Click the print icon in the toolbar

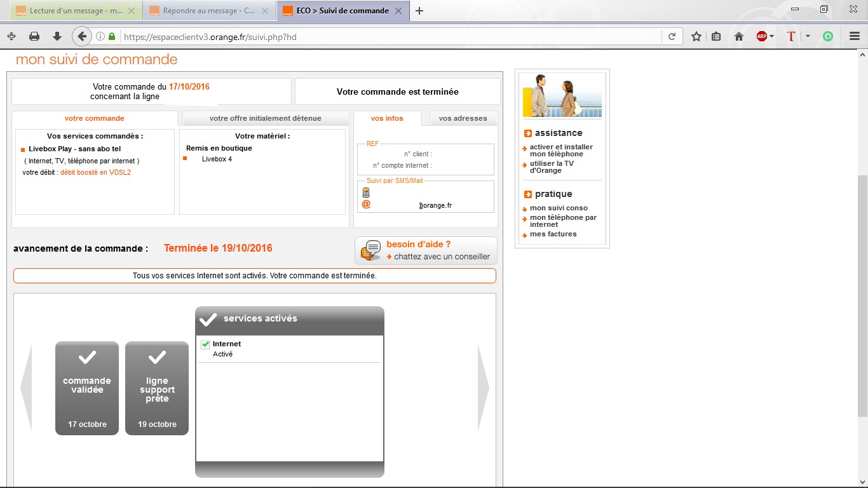[34, 36]
